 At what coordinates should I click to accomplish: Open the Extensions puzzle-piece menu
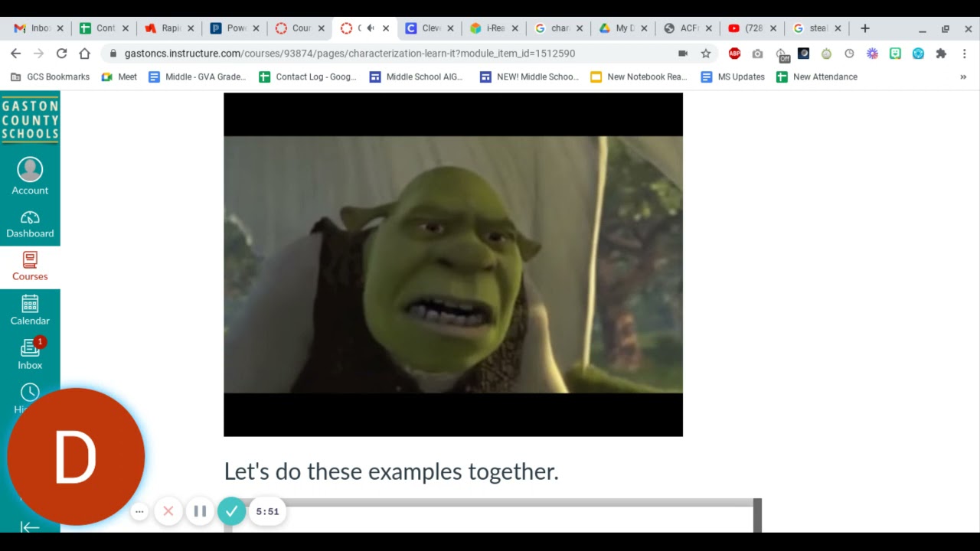941,53
